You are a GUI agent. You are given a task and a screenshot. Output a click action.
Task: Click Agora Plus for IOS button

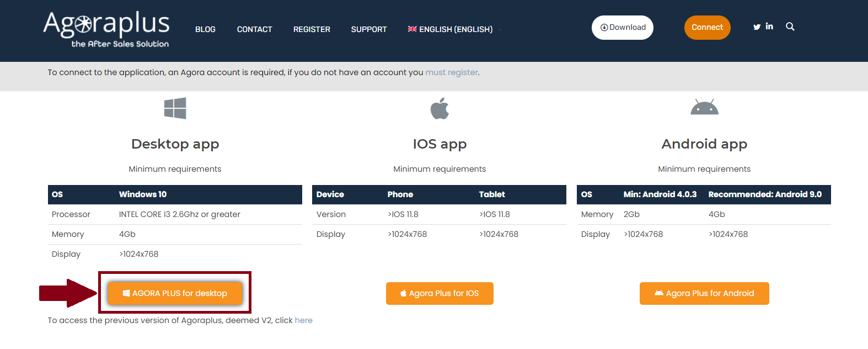(440, 293)
